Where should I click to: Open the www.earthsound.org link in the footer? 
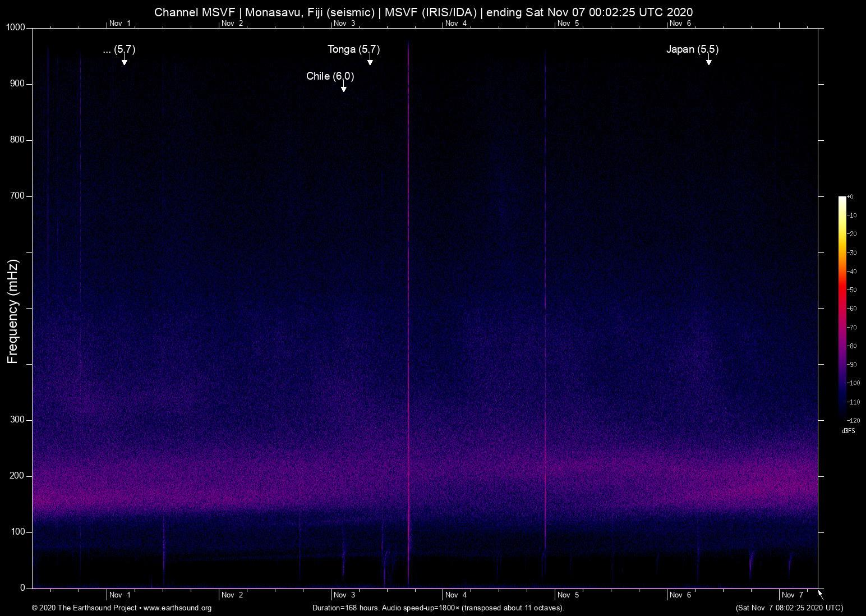click(177, 608)
